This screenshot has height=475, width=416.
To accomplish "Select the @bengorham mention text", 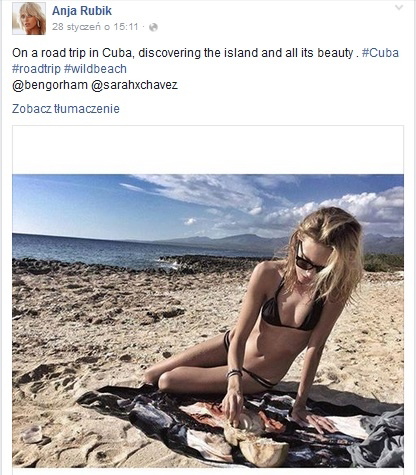I will pyautogui.click(x=50, y=85).
